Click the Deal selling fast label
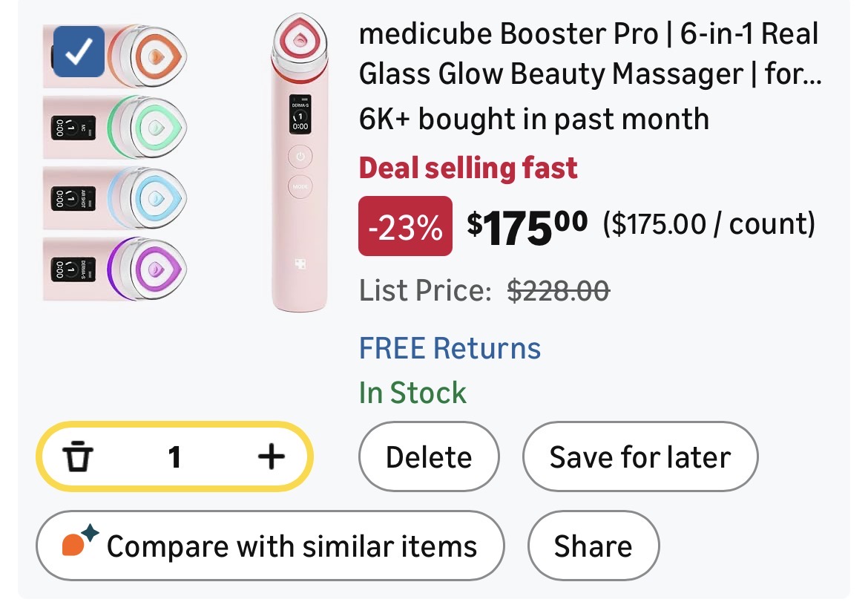The image size is (868, 602). [x=468, y=169]
